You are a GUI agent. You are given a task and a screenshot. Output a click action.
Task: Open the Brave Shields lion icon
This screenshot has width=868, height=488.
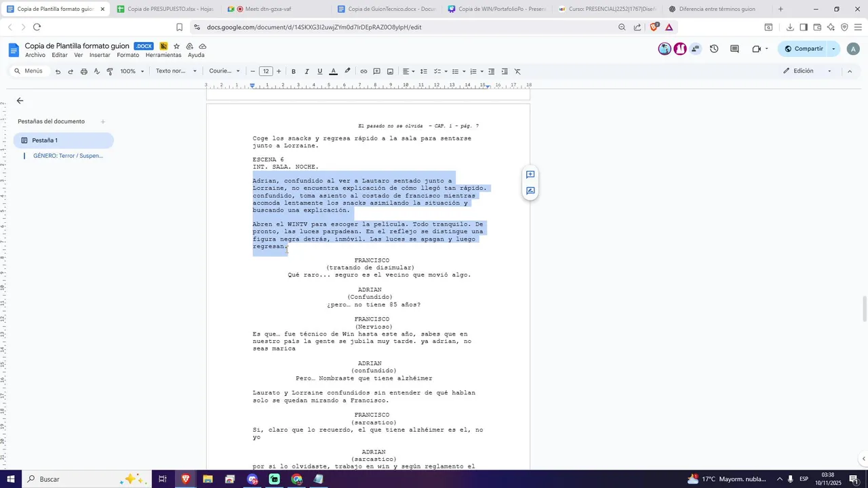point(654,27)
